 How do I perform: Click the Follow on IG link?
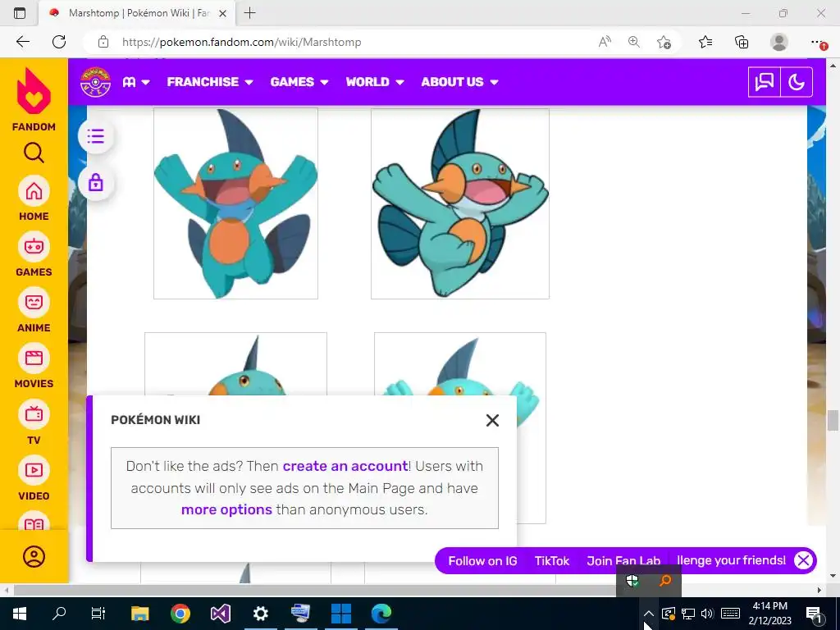(x=482, y=561)
